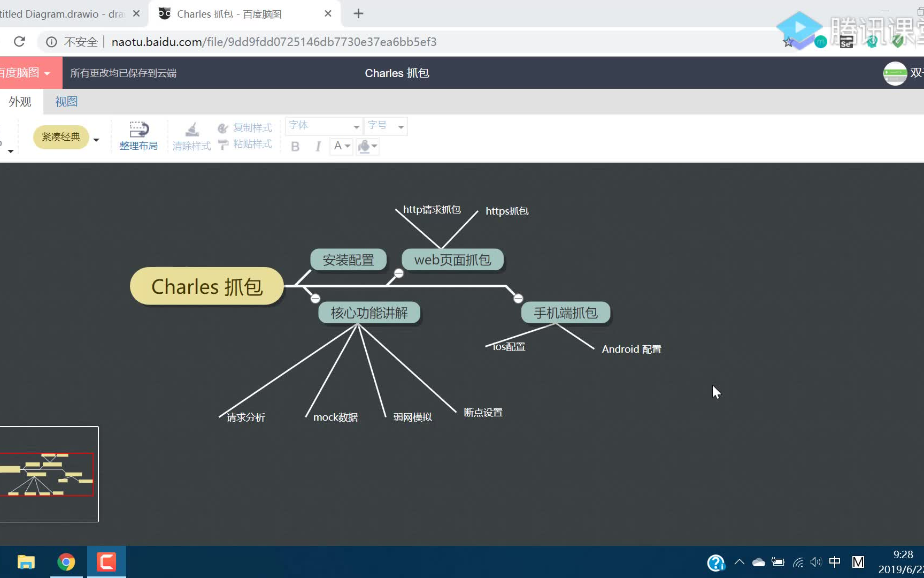Open the 字号 font size dropdown

[386, 126]
